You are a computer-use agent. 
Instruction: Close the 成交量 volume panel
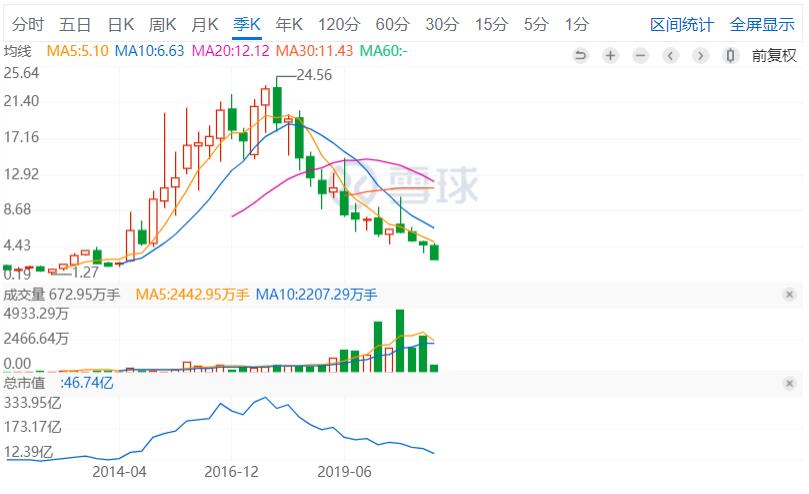point(789,295)
